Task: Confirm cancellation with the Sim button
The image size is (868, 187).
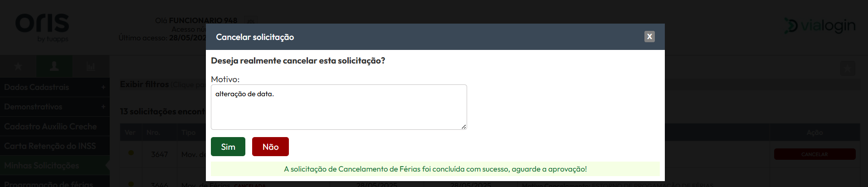Action: (228, 147)
